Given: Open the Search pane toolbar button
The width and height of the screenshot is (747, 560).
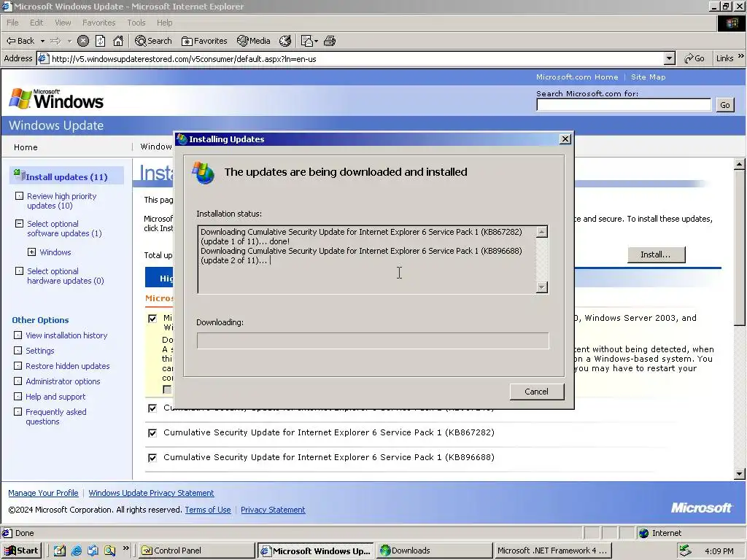Looking at the screenshot, I should pyautogui.click(x=153, y=41).
